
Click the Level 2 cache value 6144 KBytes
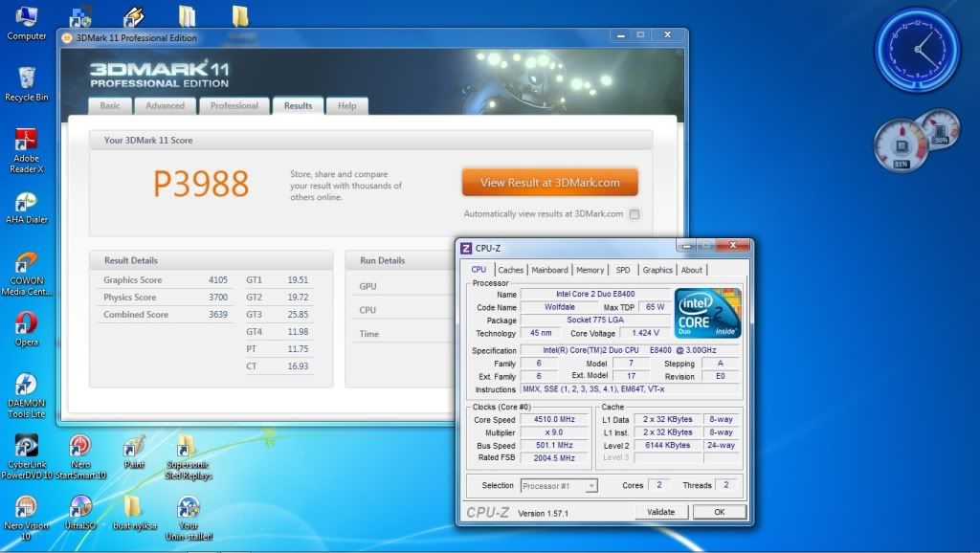667,446
